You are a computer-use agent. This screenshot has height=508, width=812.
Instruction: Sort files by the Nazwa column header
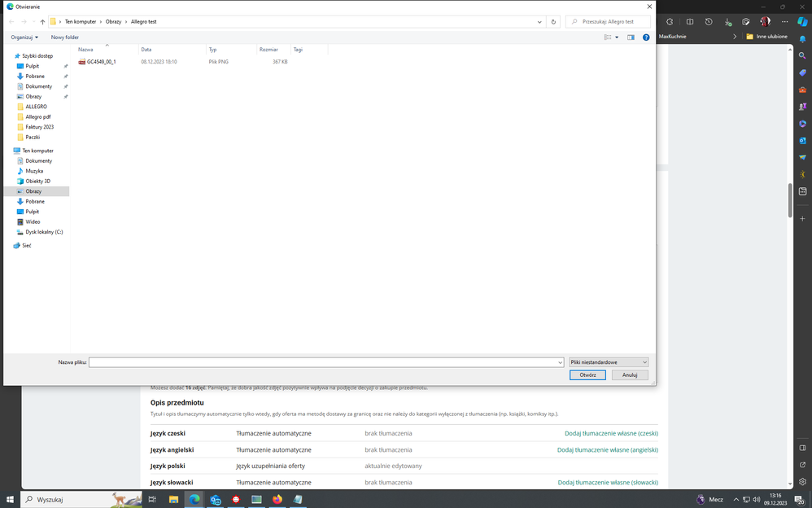coord(107,50)
